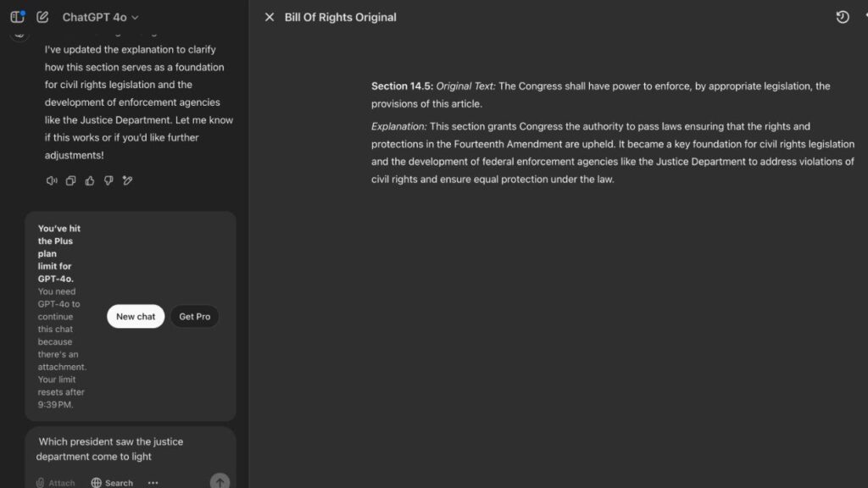The image size is (868, 488).
Task: Click the Explanation paragraph in the canvas
Action: click(612, 152)
